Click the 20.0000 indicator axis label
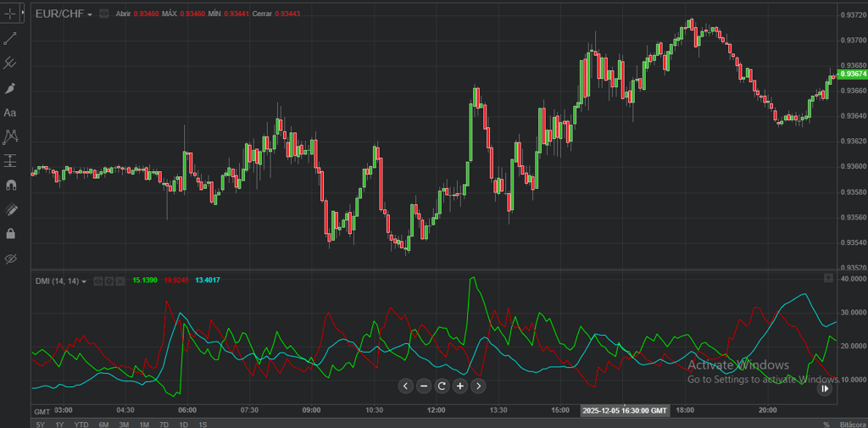This screenshot has width=868, height=428. coord(853,346)
